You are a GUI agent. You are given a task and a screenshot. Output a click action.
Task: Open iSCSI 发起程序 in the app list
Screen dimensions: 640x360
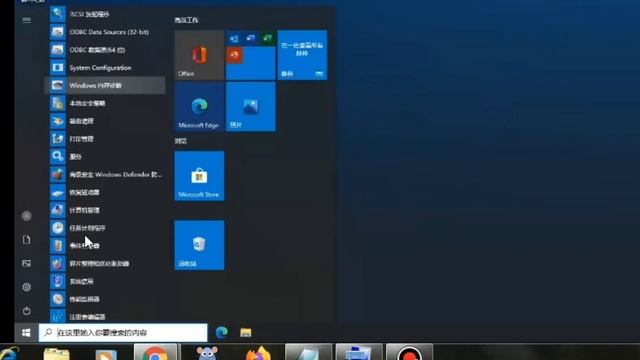click(105, 14)
